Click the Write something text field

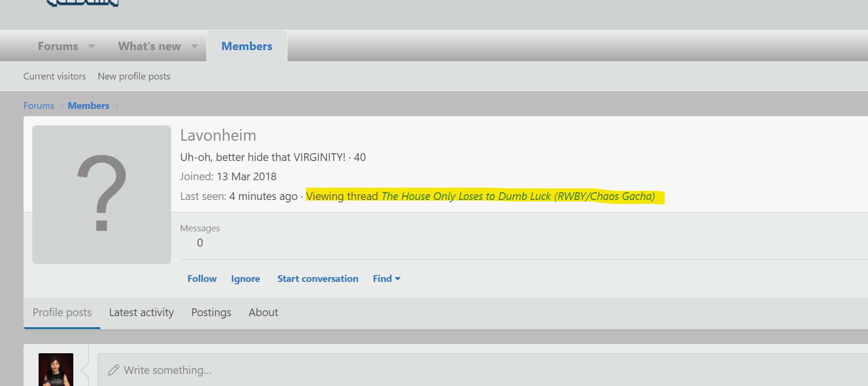coord(483,370)
